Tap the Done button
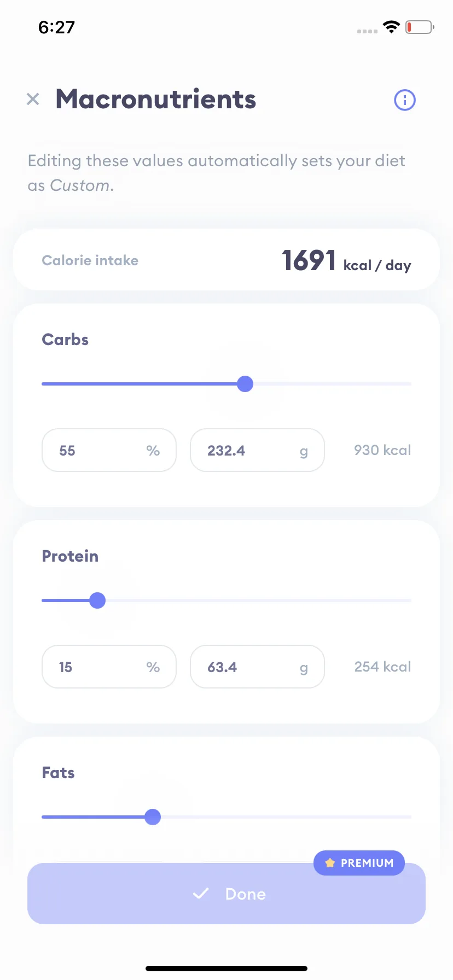 coord(226,894)
